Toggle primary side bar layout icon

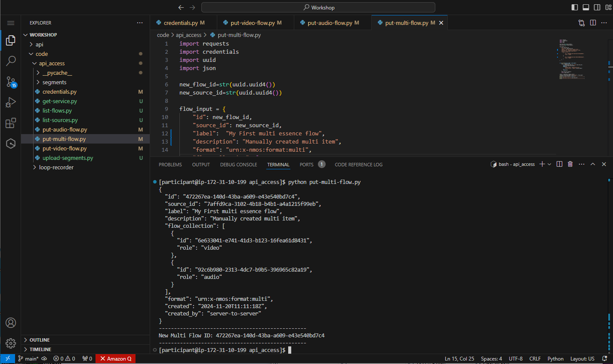point(575,7)
